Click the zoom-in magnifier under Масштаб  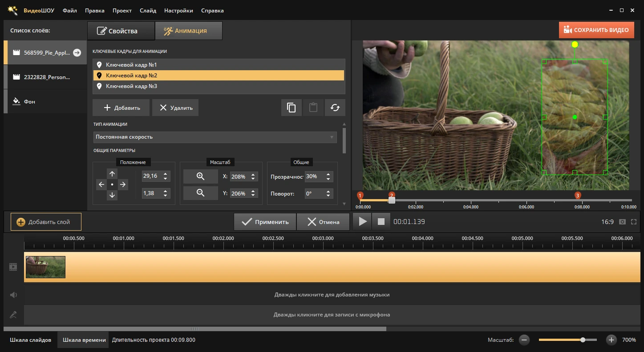click(x=201, y=176)
